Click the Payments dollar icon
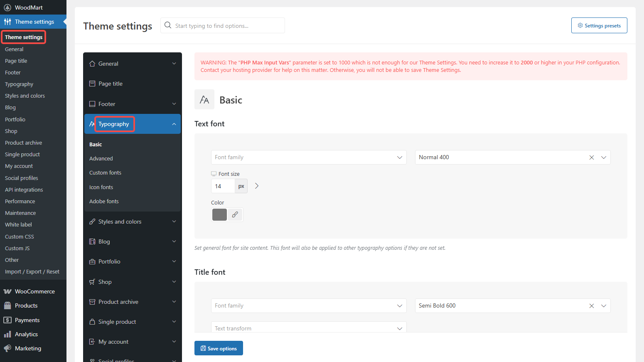 point(7,320)
